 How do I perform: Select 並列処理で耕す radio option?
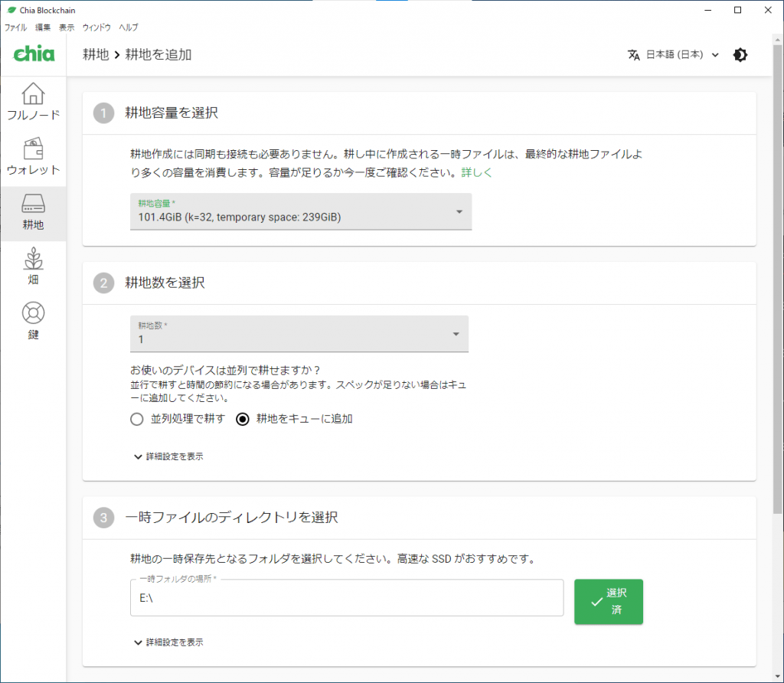tap(137, 419)
